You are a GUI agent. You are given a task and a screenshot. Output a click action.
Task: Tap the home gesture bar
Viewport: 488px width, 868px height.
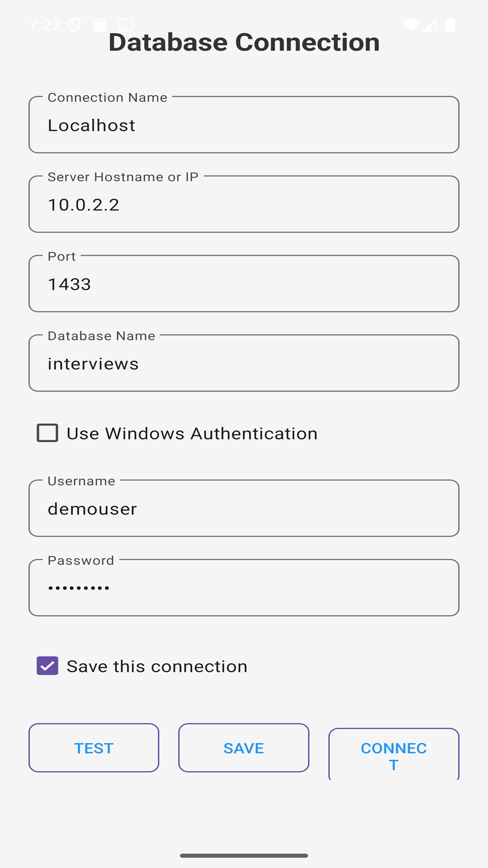244,855
